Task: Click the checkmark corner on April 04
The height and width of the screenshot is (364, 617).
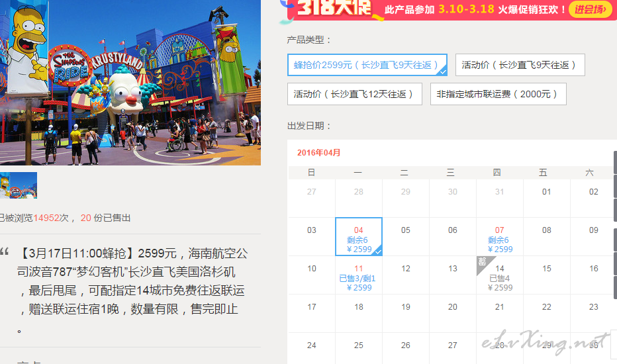Action: [x=378, y=251]
